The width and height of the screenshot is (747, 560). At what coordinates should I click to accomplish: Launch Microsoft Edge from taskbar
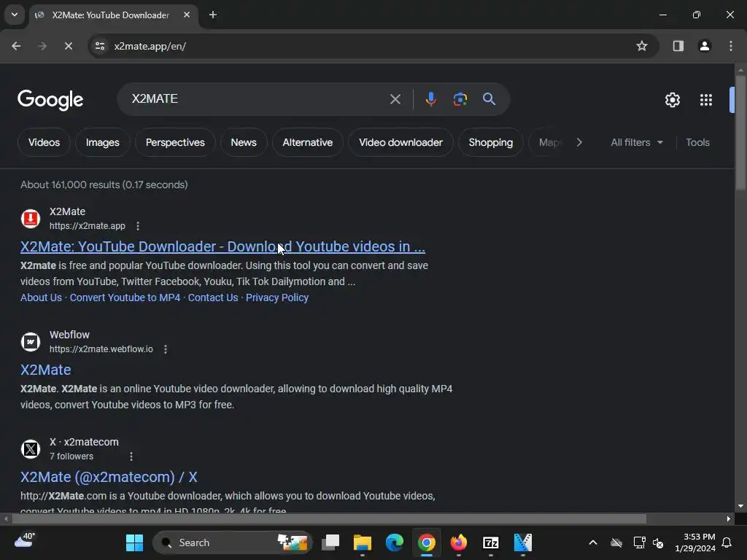point(395,542)
